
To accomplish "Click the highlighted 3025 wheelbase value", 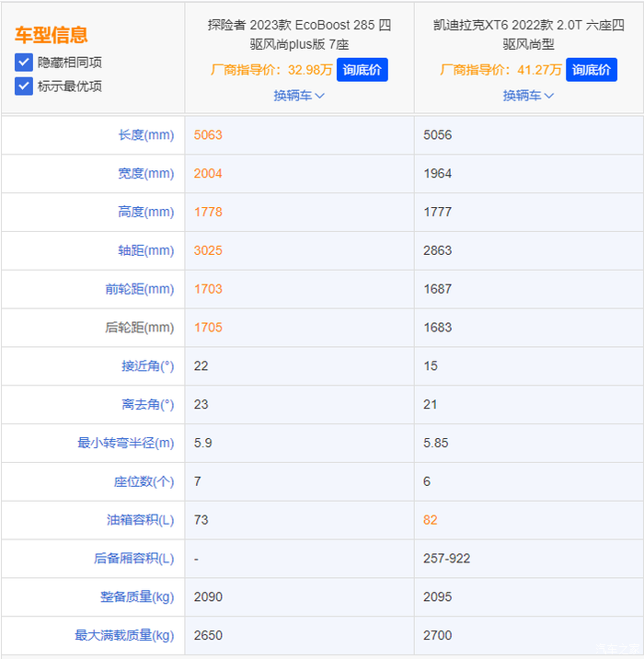I will point(208,250).
